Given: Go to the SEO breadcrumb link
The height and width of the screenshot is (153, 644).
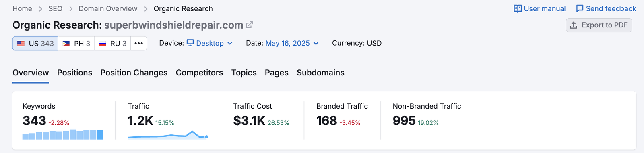Looking at the screenshot, I should click(x=55, y=9).
